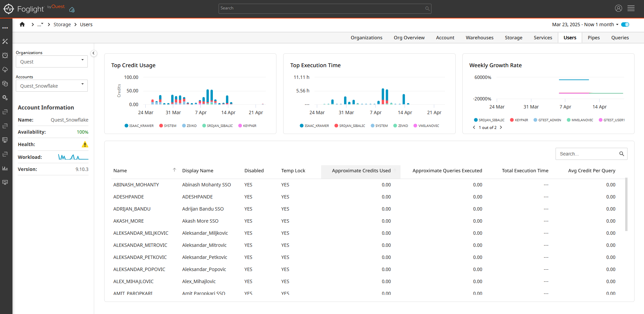Click the Users breadcrumb link
The height and width of the screenshot is (314, 644).
click(x=86, y=25)
